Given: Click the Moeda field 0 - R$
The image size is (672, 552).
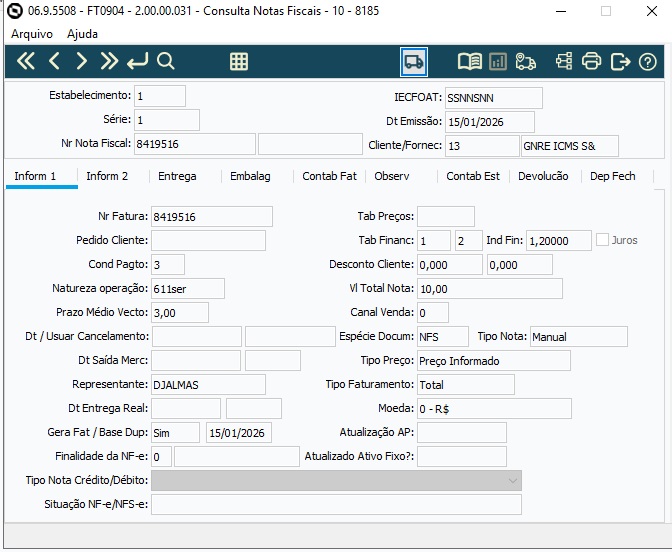Looking at the screenshot, I should pyautogui.click(x=494, y=409).
